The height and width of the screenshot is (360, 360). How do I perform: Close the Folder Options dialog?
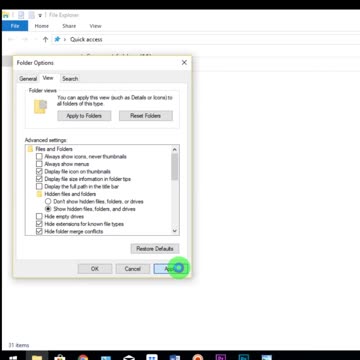pos(184,62)
